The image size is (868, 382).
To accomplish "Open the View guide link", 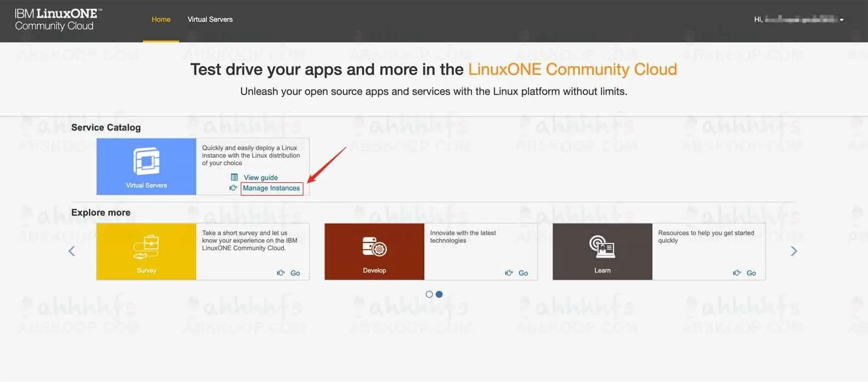I will pos(260,178).
